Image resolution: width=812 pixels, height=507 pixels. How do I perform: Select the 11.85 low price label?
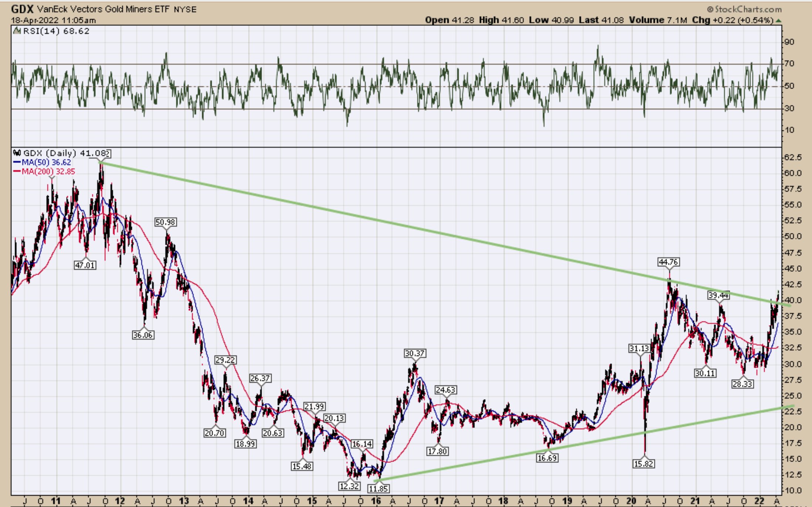click(378, 489)
